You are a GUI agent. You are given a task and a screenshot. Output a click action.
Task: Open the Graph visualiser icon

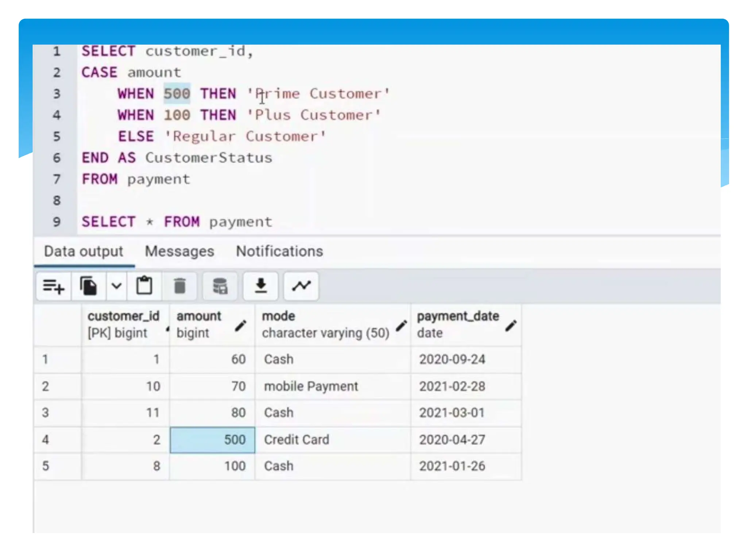point(301,286)
